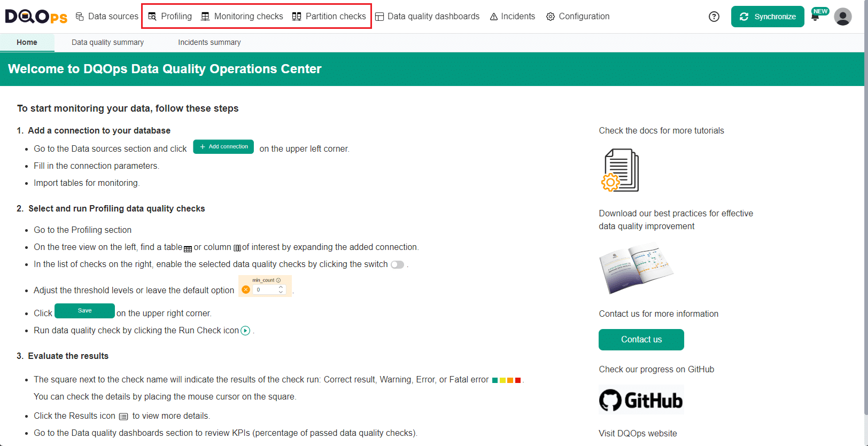Click Visit DQOps website text
Screen dimensions: 868x446
tap(638, 433)
